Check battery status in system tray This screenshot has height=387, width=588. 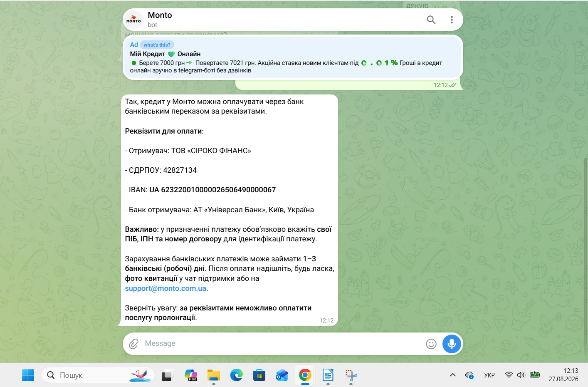pyautogui.click(x=535, y=375)
